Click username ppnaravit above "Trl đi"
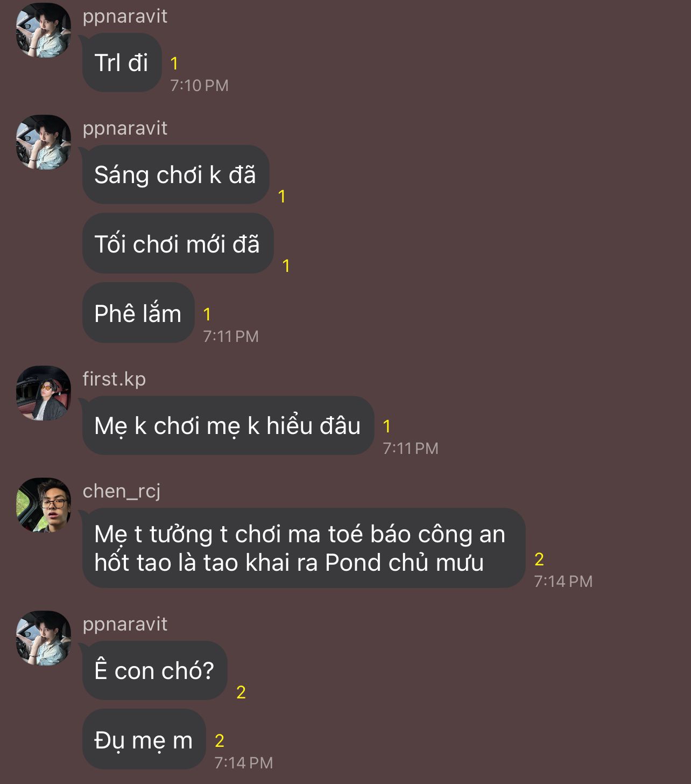 [x=125, y=16]
